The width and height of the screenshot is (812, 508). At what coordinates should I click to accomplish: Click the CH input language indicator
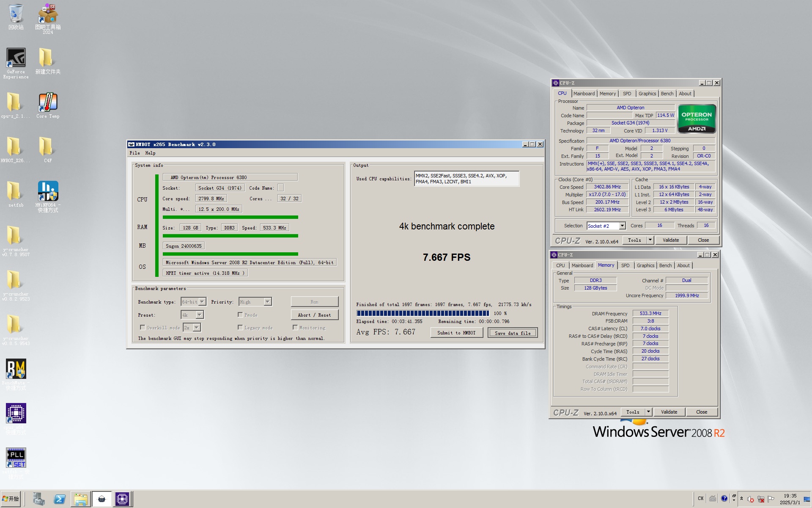701,499
